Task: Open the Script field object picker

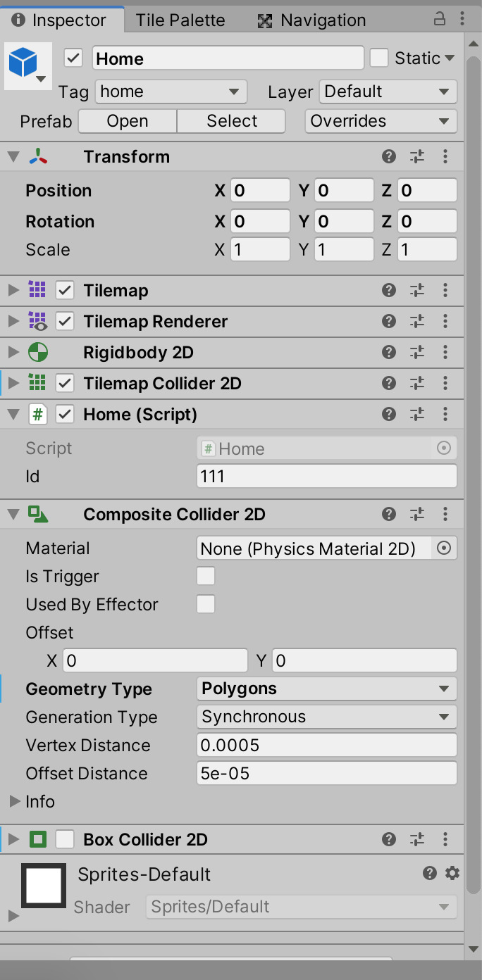Action: pyautogui.click(x=444, y=448)
